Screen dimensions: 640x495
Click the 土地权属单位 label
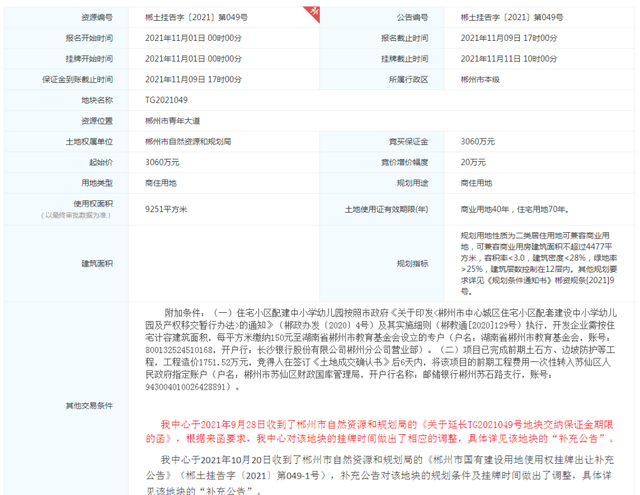89,142
